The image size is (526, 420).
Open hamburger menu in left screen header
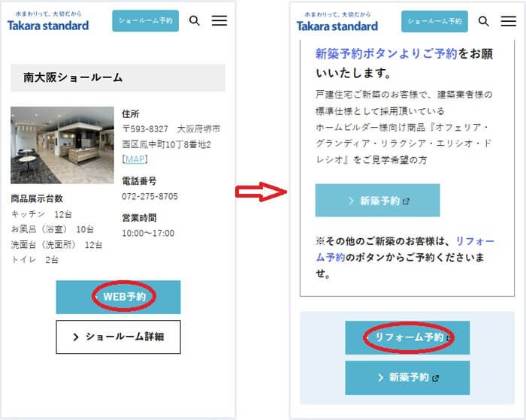point(219,20)
